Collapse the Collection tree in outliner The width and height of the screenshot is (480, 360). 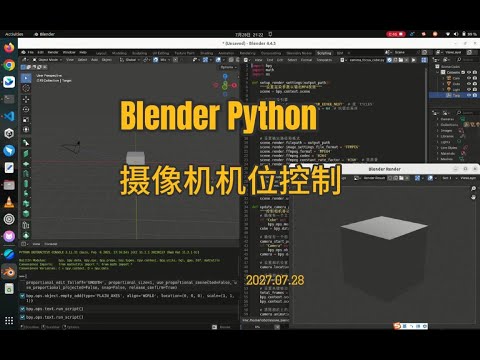438,72
